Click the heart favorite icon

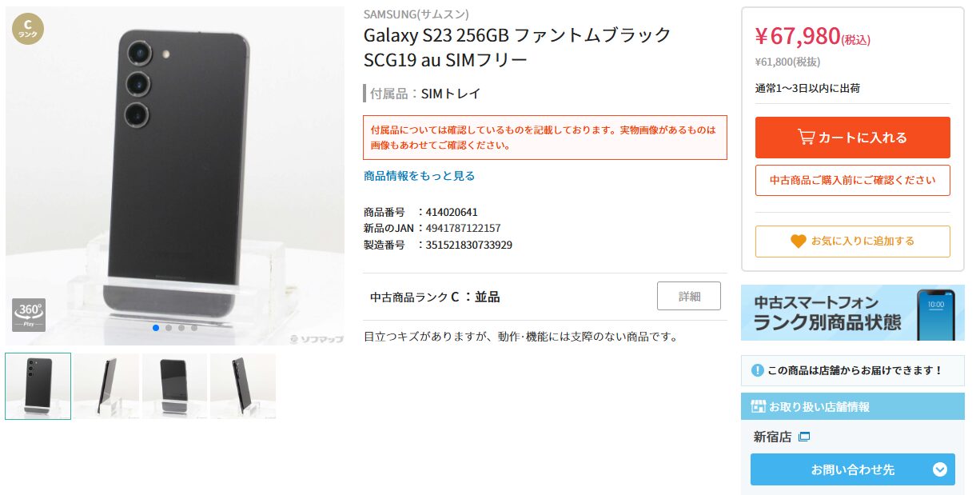(798, 241)
